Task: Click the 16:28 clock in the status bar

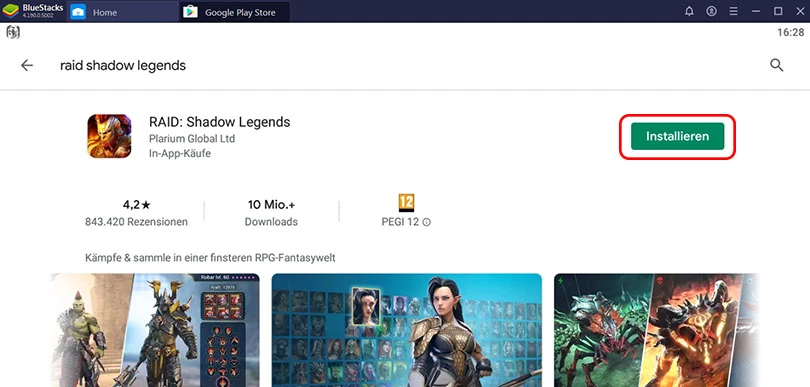Action: click(x=791, y=33)
